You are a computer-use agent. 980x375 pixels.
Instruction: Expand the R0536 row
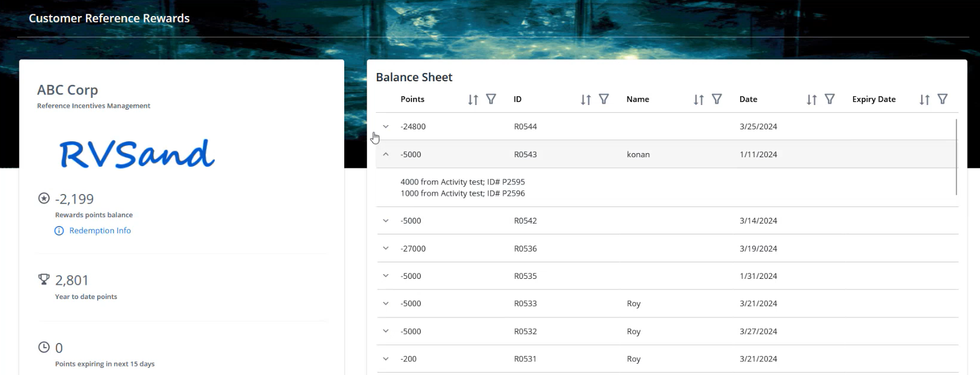[386, 248]
